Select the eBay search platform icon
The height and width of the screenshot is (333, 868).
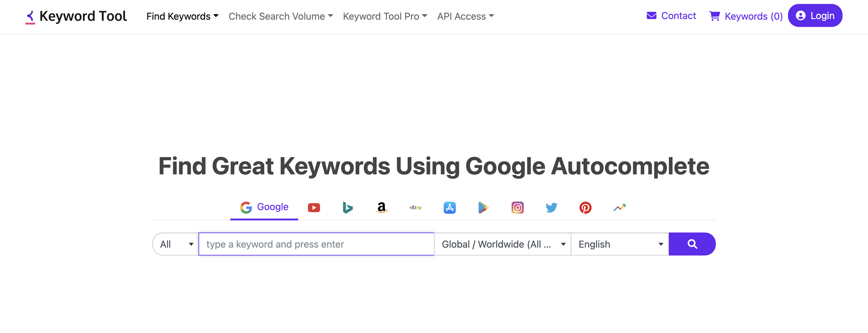tap(416, 207)
